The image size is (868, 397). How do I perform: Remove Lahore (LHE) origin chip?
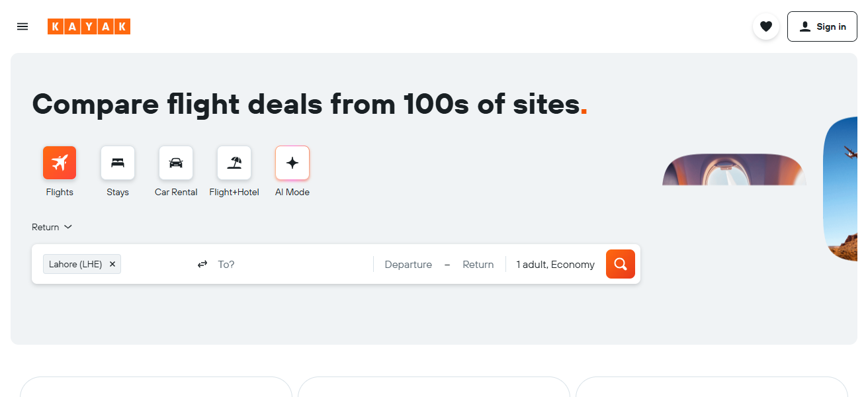pos(112,264)
